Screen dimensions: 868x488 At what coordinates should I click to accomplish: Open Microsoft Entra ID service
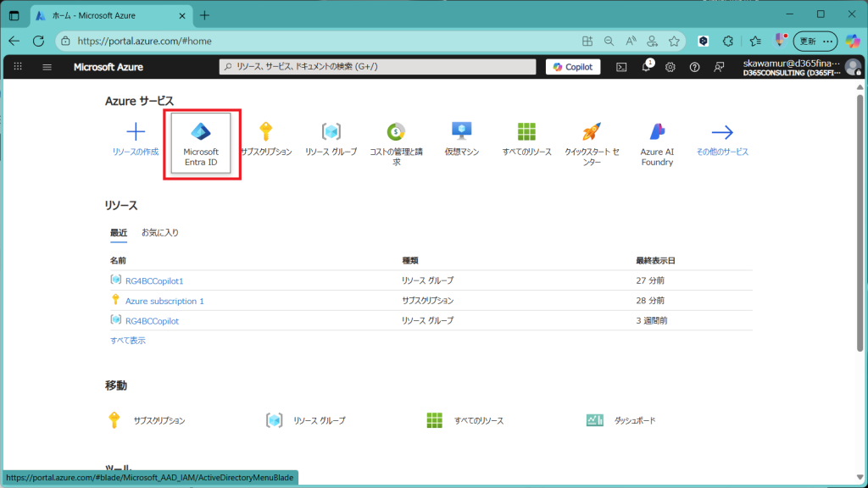(x=201, y=142)
